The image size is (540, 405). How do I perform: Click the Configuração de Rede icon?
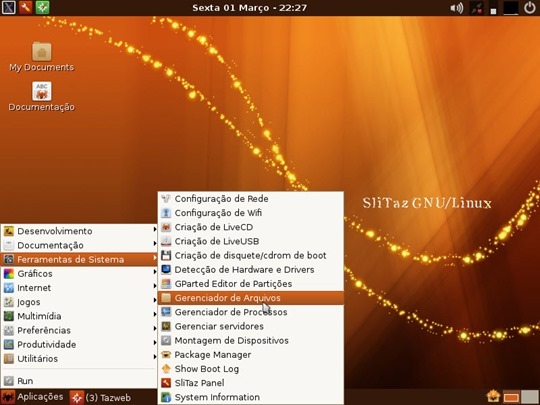pos(166,199)
